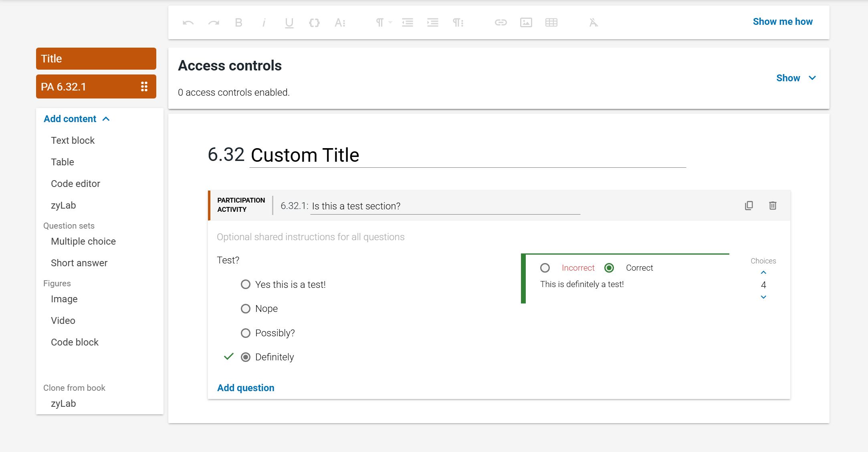868x452 pixels.
Task: Add a Video figure
Action: click(63, 321)
